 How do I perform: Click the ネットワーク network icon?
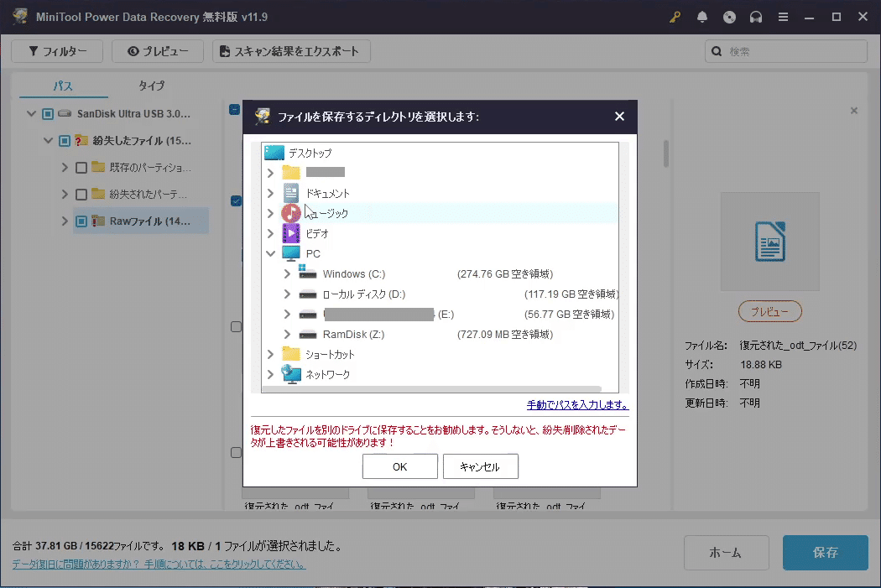pos(291,374)
